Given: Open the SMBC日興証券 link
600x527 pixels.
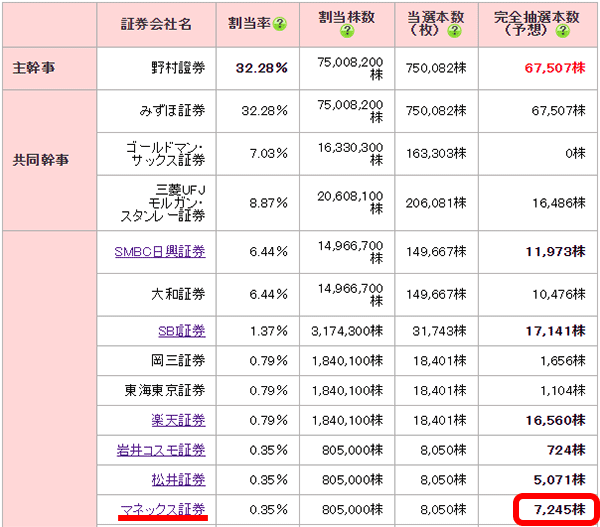Looking at the screenshot, I should [x=160, y=252].
